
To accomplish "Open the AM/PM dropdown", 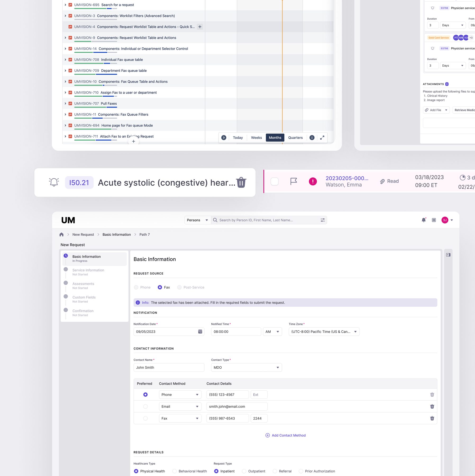I will 272,332.
